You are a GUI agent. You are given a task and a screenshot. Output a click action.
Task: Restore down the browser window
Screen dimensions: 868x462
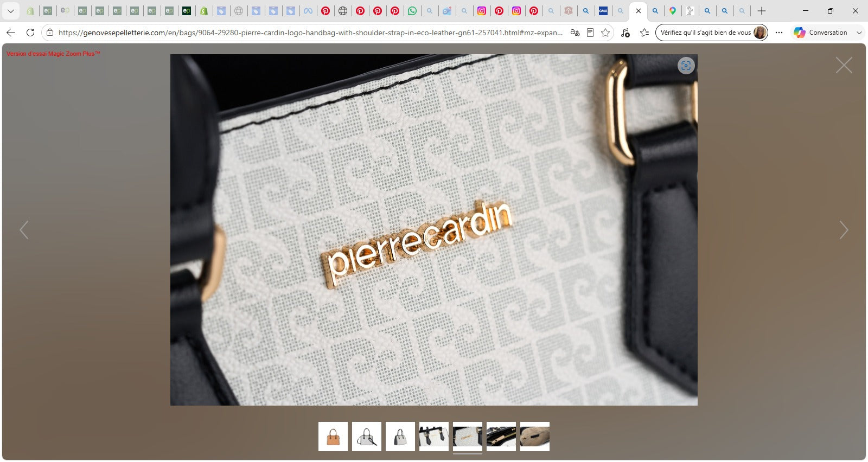[x=830, y=11]
